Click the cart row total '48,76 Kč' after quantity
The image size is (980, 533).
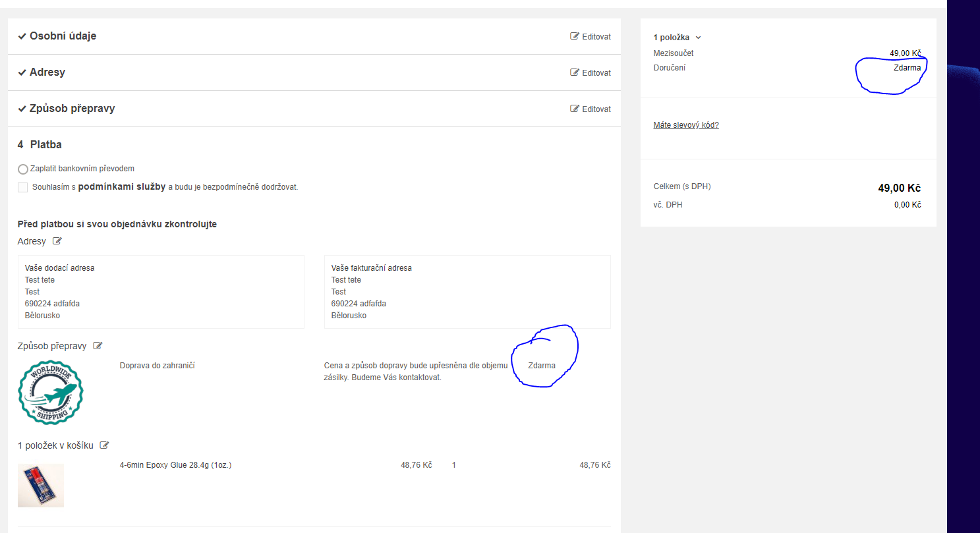click(x=595, y=465)
